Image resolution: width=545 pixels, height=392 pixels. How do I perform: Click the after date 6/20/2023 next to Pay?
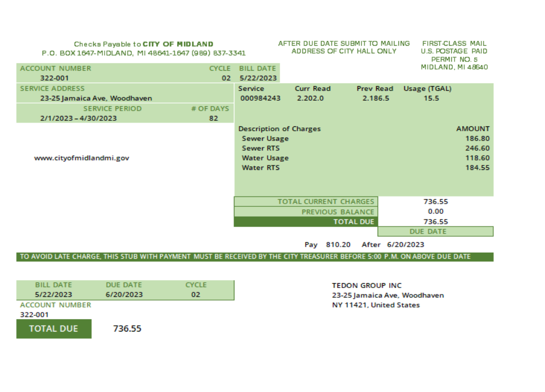click(x=405, y=245)
